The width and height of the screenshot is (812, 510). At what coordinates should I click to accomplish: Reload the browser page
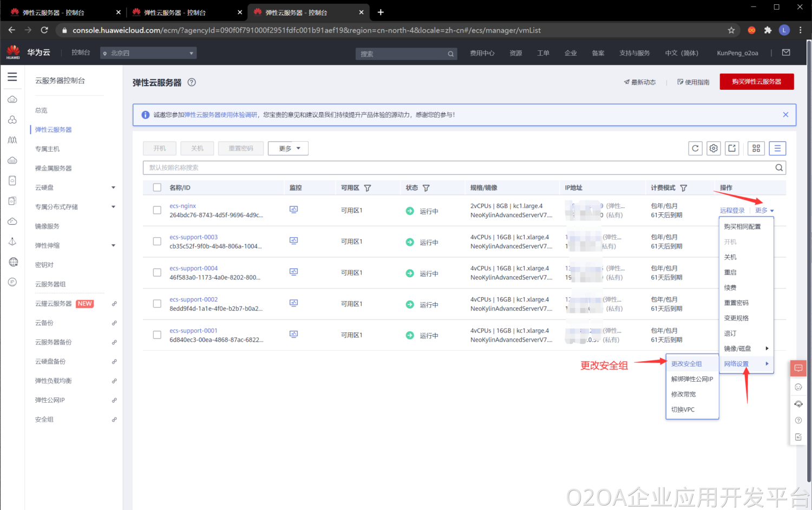(x=44, y=30)
